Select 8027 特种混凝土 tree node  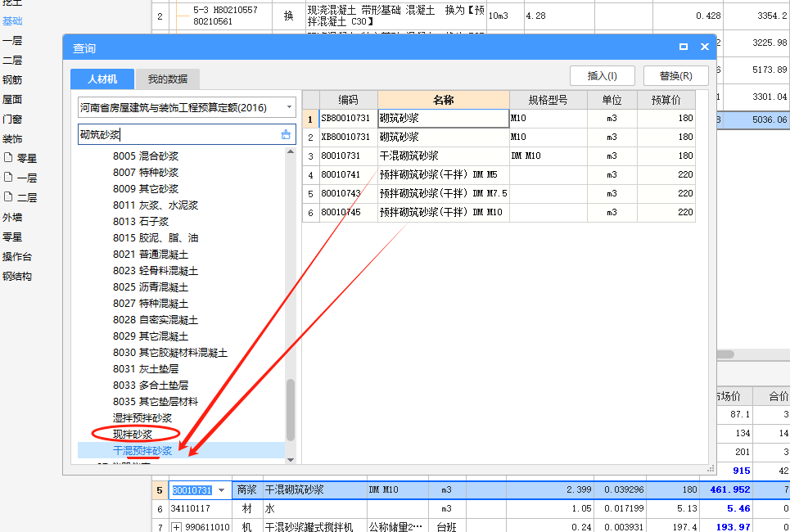[151, 304]
